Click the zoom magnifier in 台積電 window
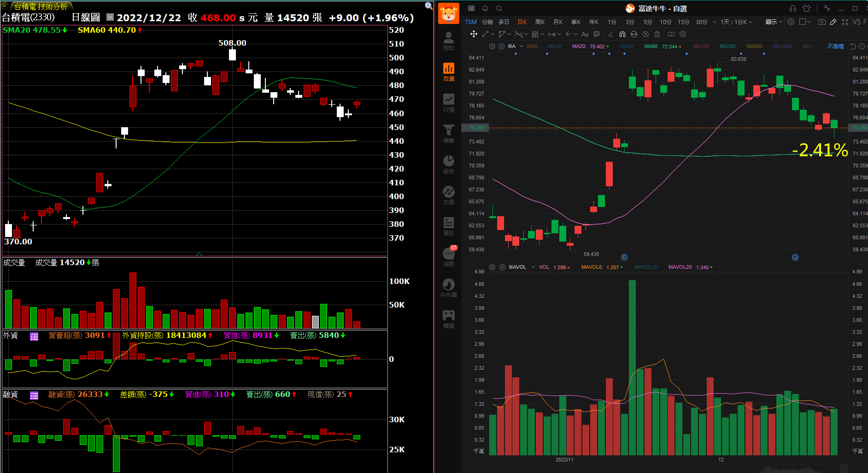The image size is (868, 473). [428, 6]
